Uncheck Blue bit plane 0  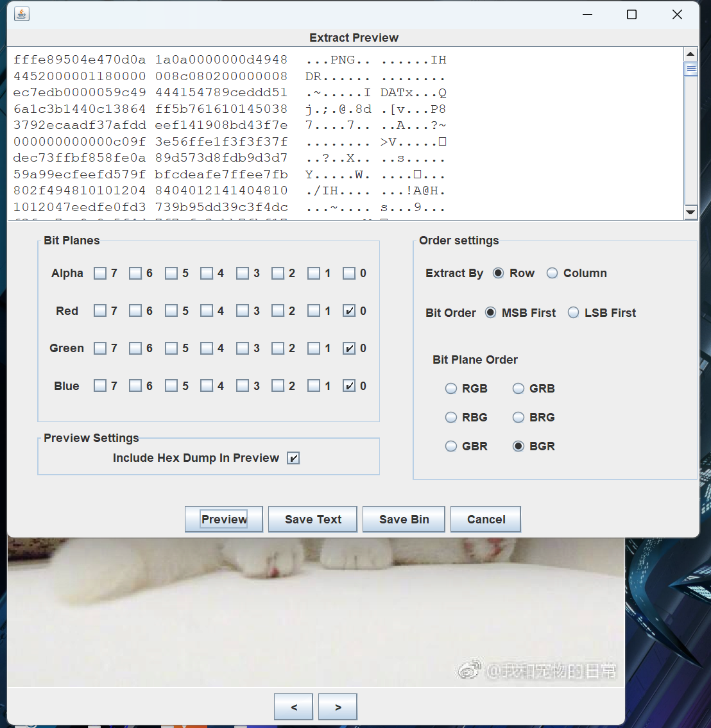click(x=349, y=386)
